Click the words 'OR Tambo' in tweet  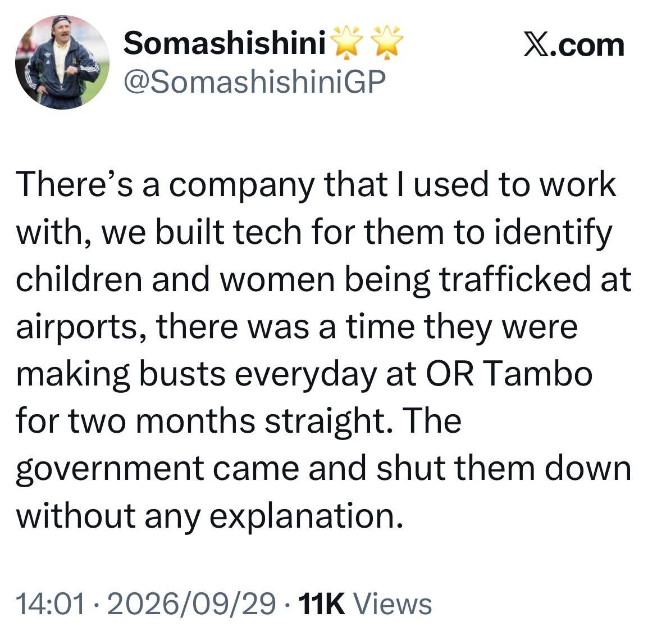click(509, 374)
